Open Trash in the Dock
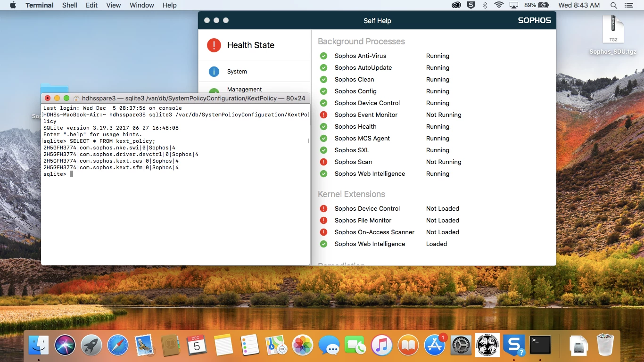Image resolution: width=644 pixels, height=362 pixels. pyautogui.click(x=605, y=346)
